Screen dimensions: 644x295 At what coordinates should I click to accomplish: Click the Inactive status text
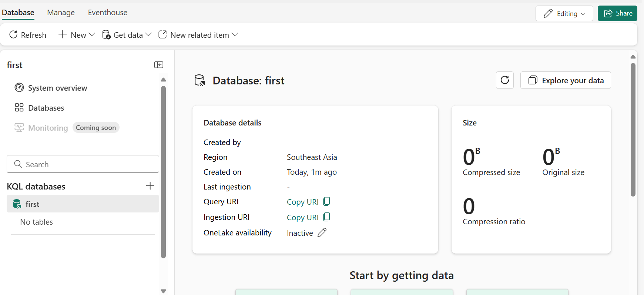(300, 233)
